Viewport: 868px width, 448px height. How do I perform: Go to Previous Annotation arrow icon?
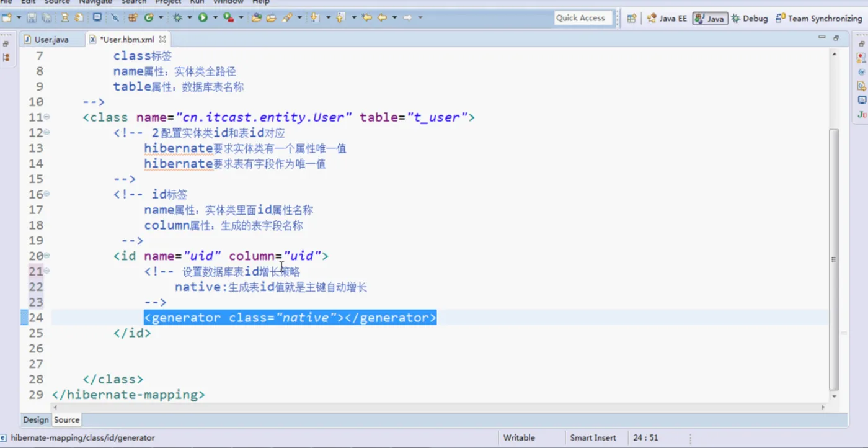click(x=340, y=18)
